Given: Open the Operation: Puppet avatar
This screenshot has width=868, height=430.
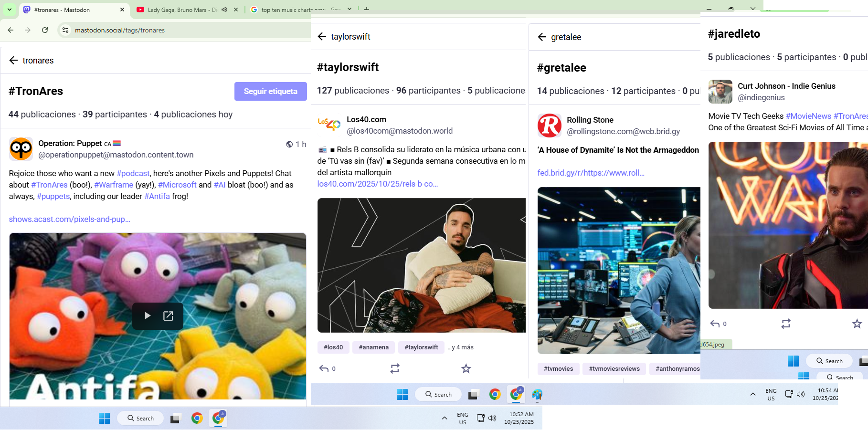Looking at the screenshot, I should tap(21, 149).
